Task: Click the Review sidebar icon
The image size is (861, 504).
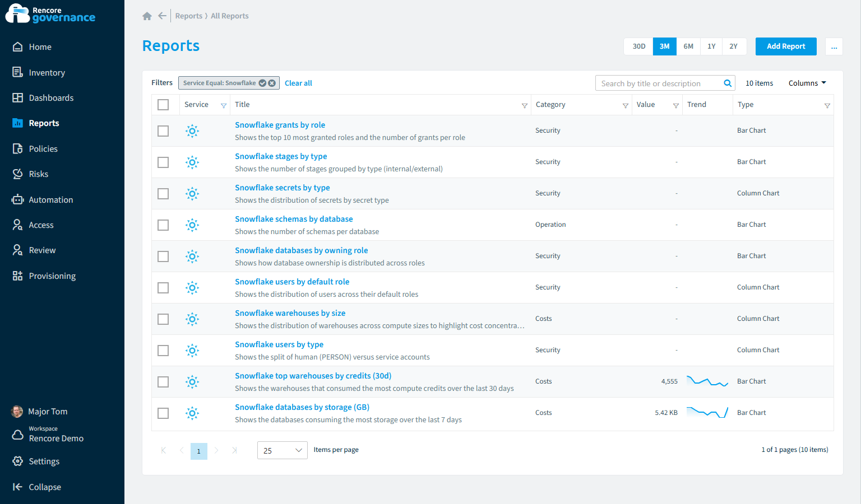Action: click(17, 250)
